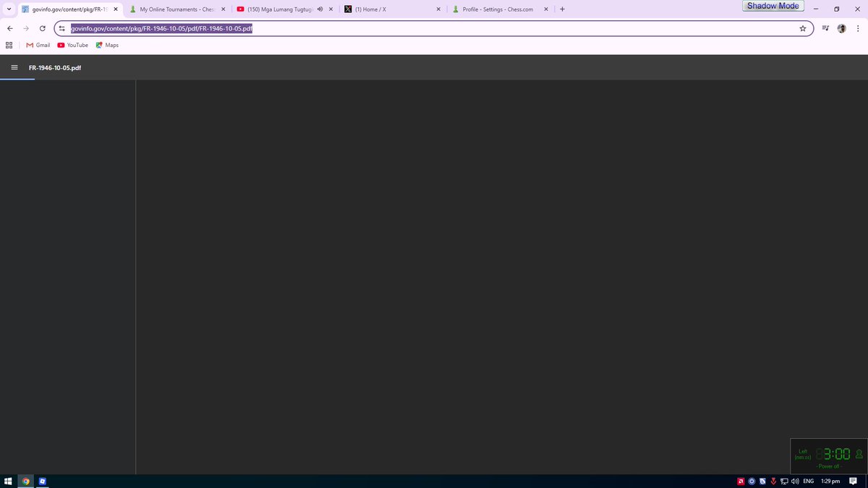Screen dimensions: 868x488
Task: Expand the tab search dropdown arrow
Action: point(8,9)
